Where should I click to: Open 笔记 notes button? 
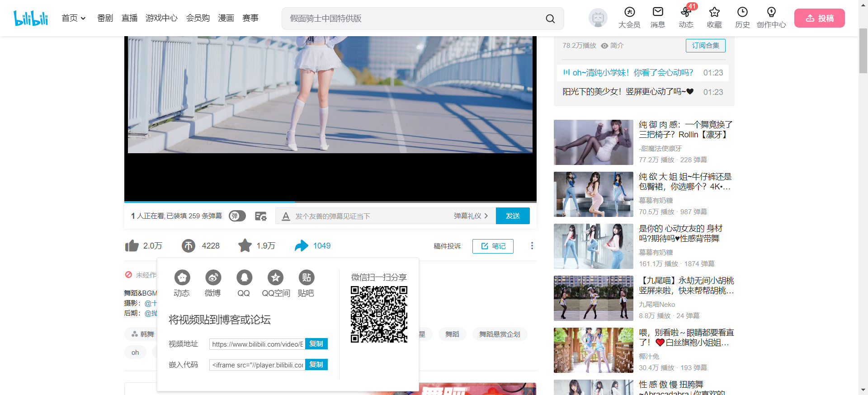493,246
